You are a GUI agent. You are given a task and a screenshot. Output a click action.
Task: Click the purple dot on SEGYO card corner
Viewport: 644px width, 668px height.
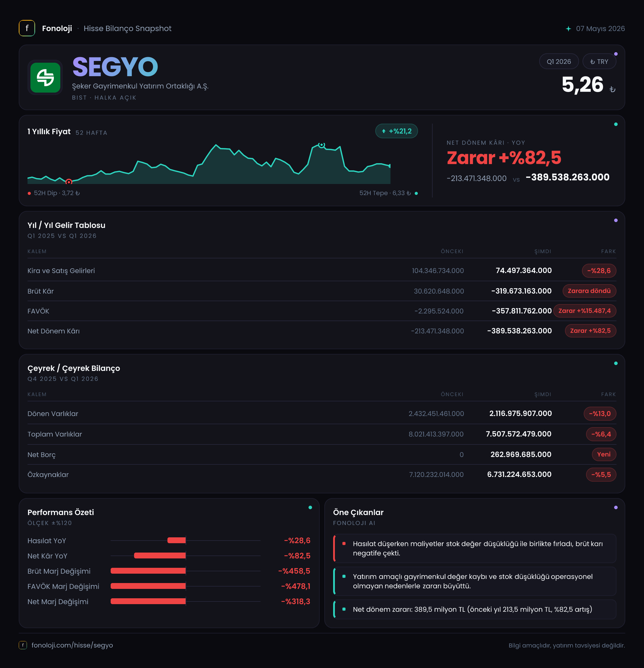pos(616,54)
